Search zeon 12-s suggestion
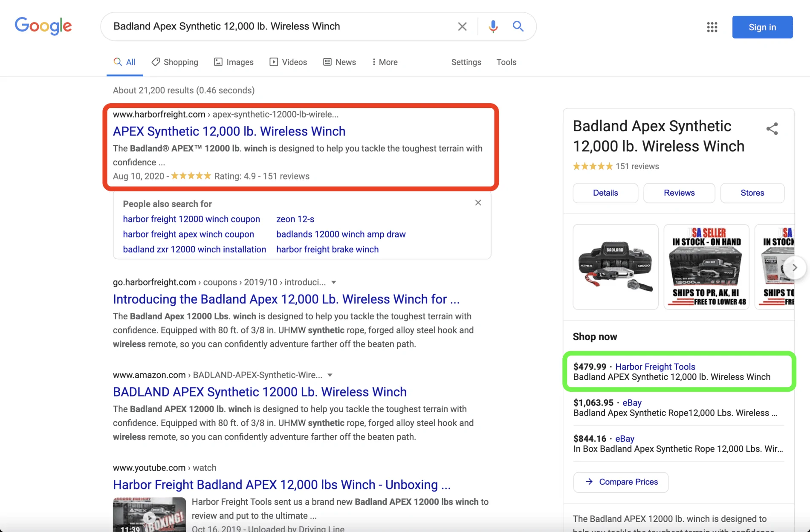 click(x=295, y=219)
